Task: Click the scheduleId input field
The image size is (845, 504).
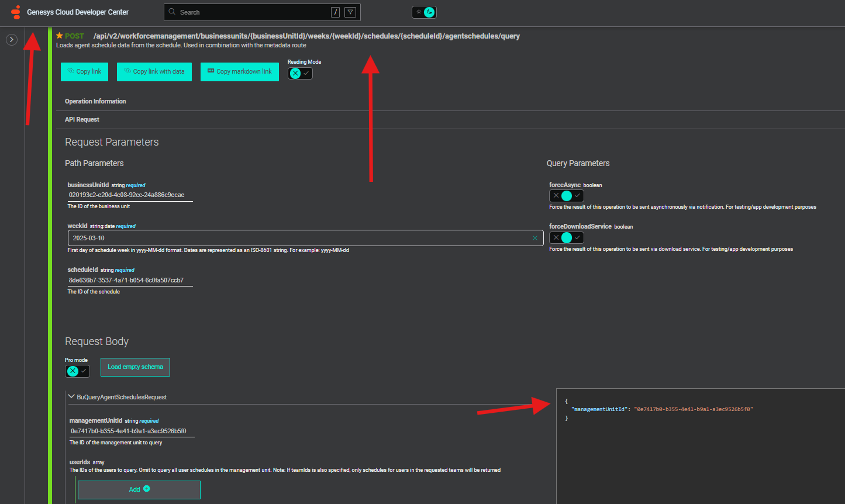Action: pos(130,281)
